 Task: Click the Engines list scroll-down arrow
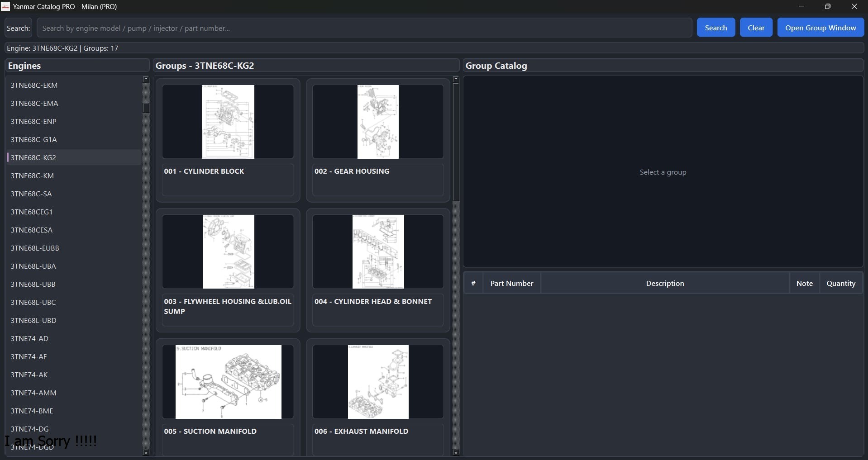(x=146, y=452)
